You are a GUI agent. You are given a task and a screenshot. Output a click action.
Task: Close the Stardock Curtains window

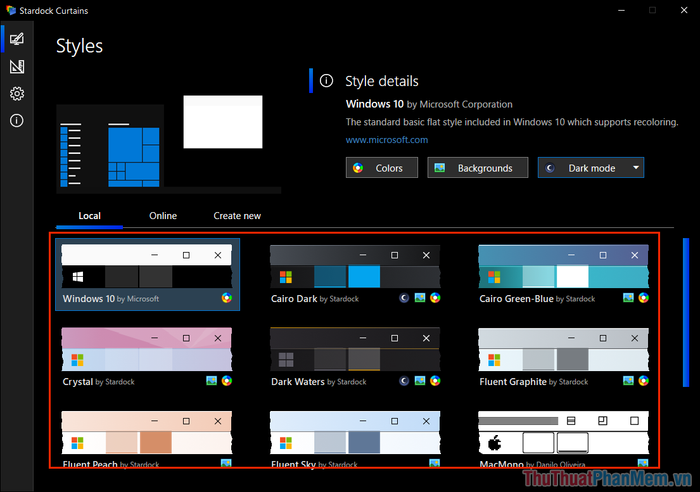point(684,10)
